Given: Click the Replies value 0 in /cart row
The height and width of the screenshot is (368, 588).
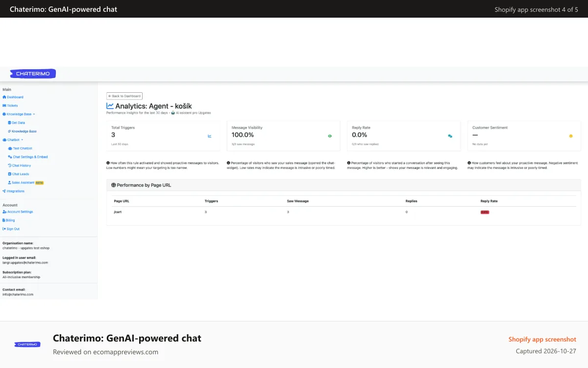Looking at the screenshot, I should click(406, 212).
